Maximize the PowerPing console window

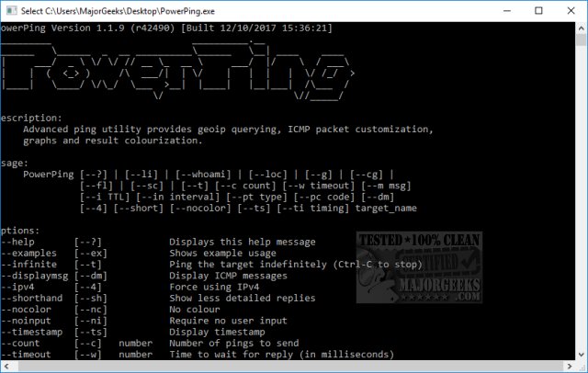tap(538, 11)
